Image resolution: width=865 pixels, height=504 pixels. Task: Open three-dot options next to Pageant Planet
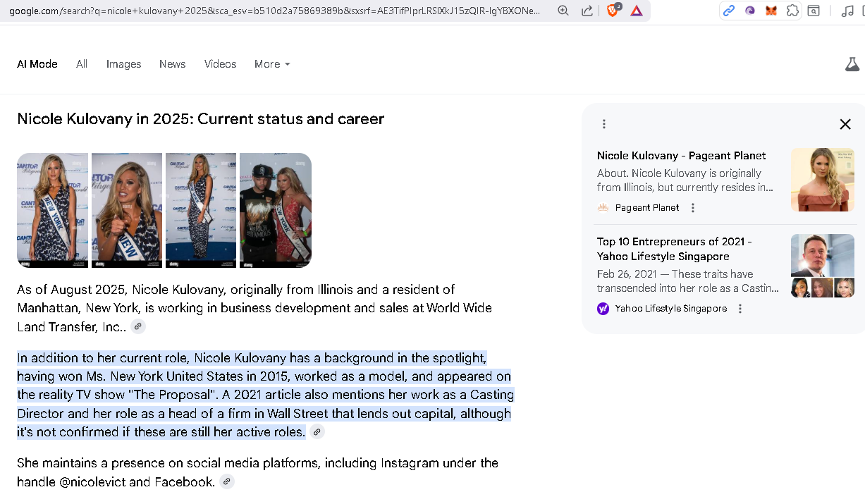pyautogui.click(x=693, y=208)
